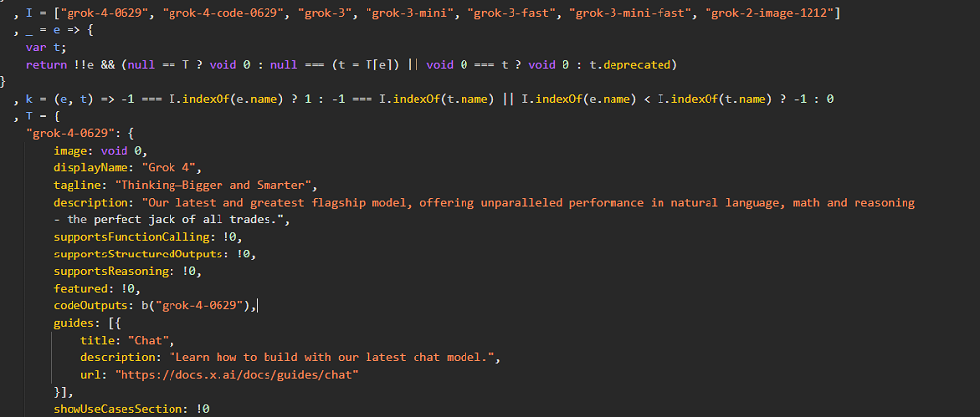Click the guides property name
Screen dimensions: 980x417
point(76,322)
